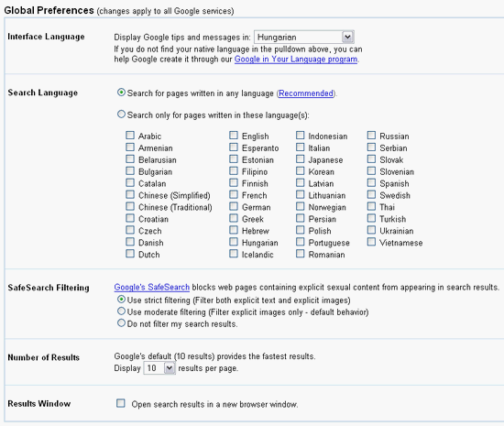Check the English language box

point(234,136)
